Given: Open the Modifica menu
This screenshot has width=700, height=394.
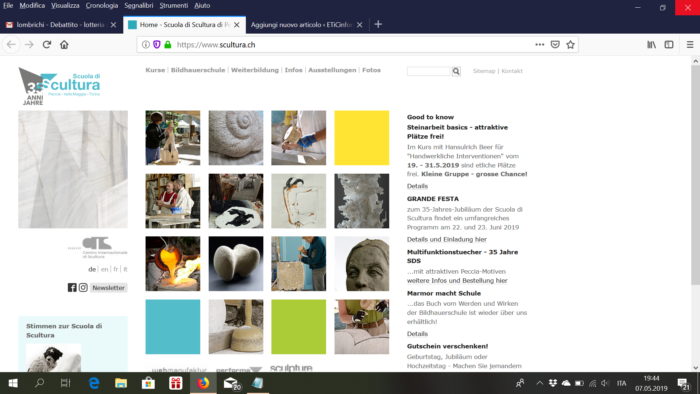Looking at the screenshot, I should tap(32, 6).
